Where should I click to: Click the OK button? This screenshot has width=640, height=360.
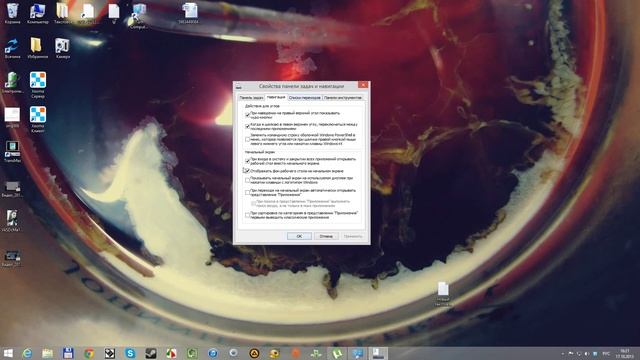pyautogui.click(x=299, y=236)
